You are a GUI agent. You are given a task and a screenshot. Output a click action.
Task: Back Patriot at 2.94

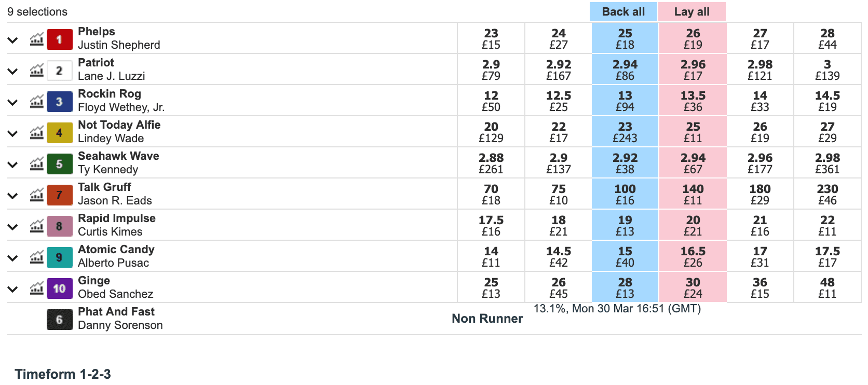point(625,70)
